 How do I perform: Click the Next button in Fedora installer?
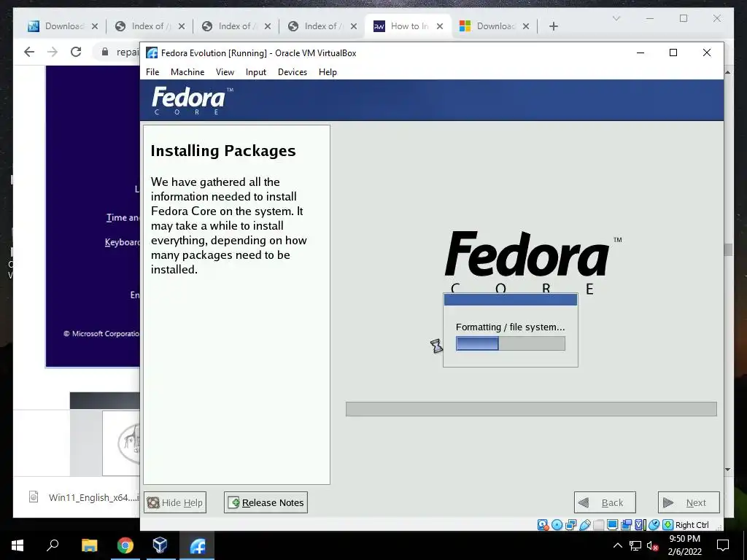click(689, 502)
